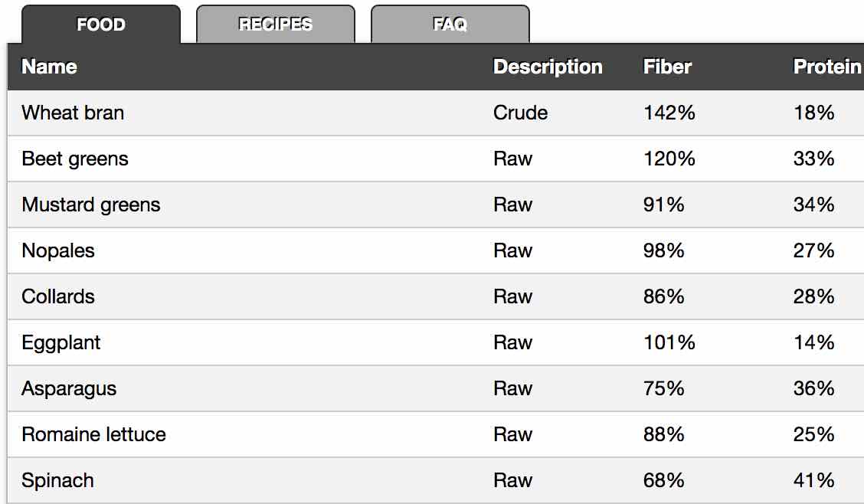
Task: Click the Romaine lettuce name
Action: point(93,434)
